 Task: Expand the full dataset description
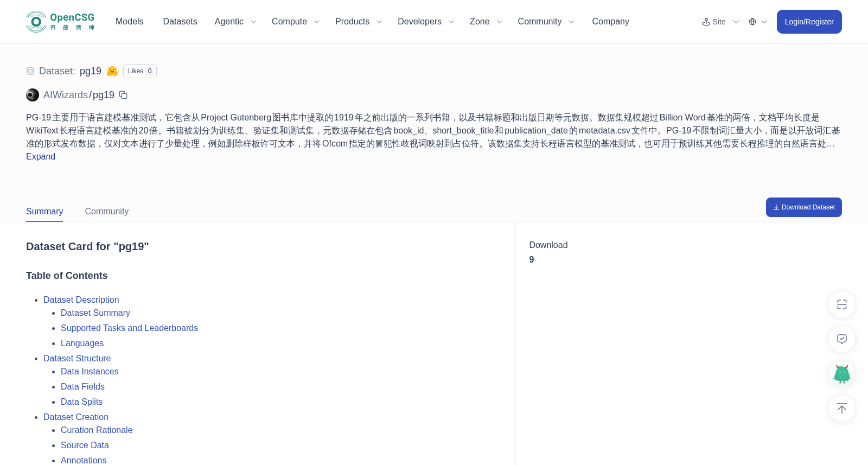tap(41, 157)
